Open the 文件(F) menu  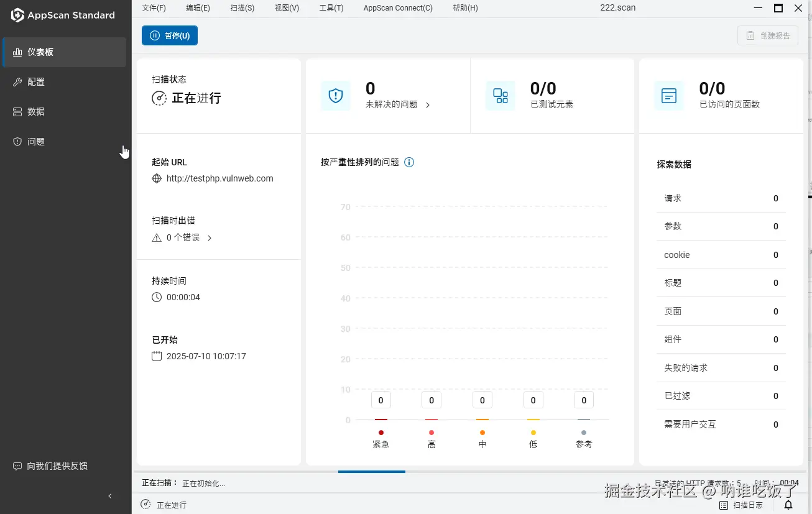pyautogui.click(x=154, y=8)
